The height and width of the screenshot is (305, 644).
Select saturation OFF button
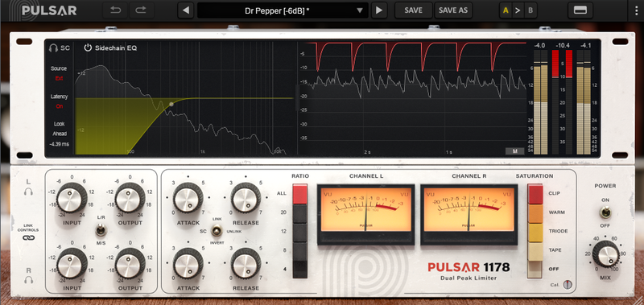click(x=535, y=270)
